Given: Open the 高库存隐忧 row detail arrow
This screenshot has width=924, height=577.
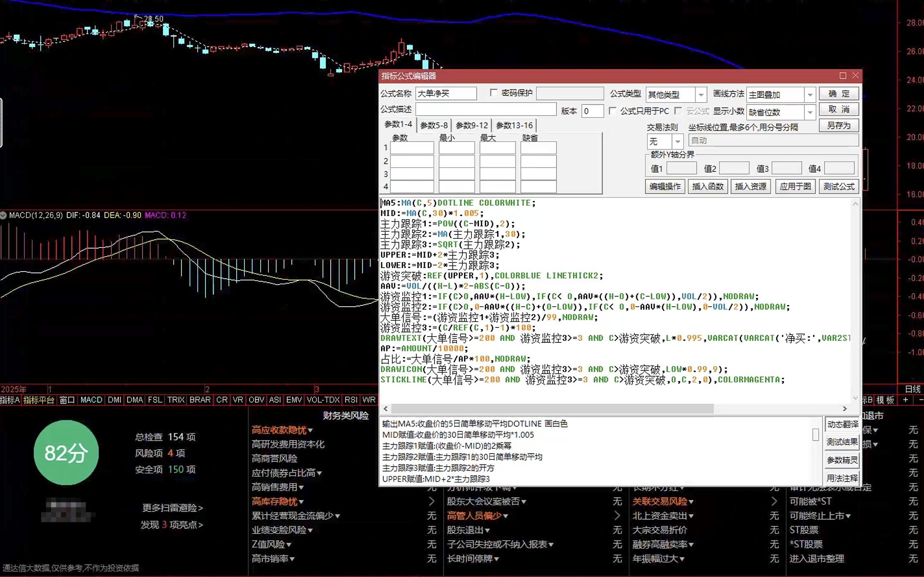Looking at the screenshot, I should click(431, 501).
